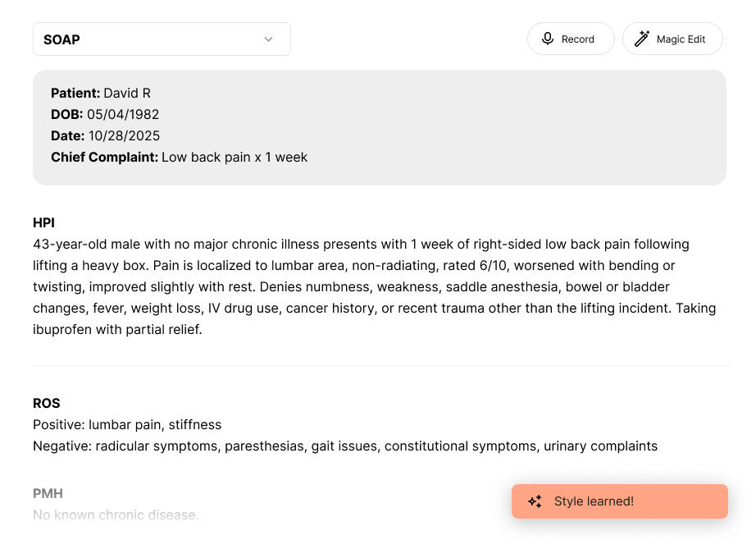Click the sparkle icon in the toast
The width and height of the screenshot is (756, 549).
535,501
